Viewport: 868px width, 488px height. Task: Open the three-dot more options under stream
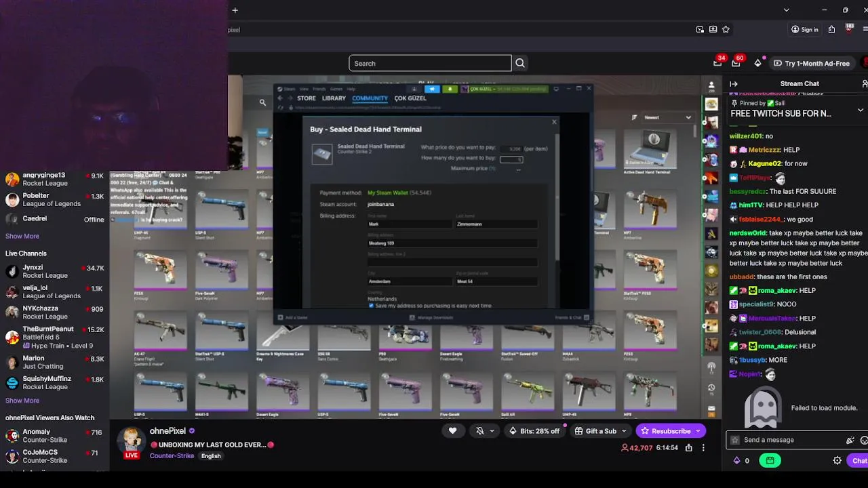[x=703, y=448]
